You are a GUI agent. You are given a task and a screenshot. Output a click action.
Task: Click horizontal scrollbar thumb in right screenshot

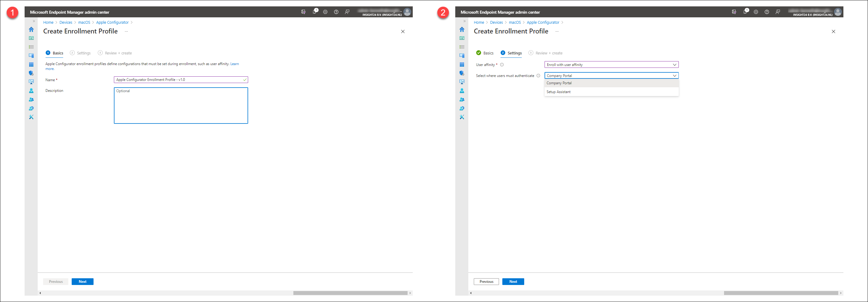point(781,293)
